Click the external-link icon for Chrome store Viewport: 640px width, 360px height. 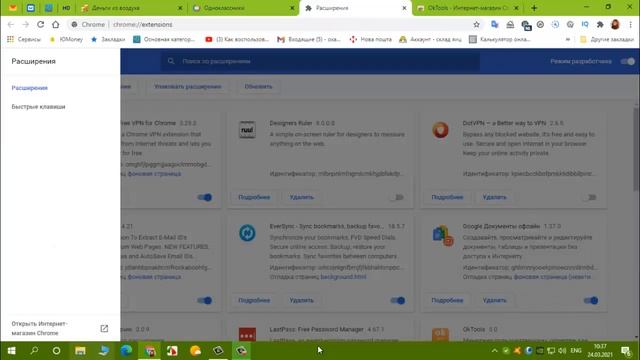[104, 328]
